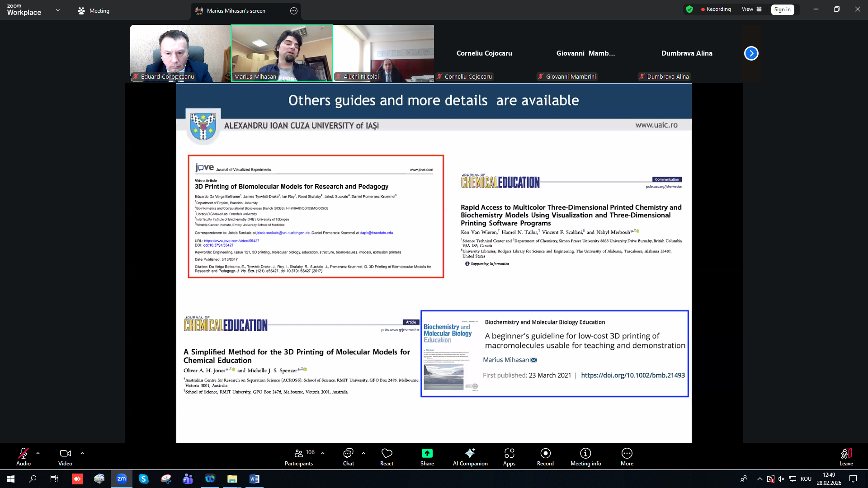Open the Zoom Workplace dropdown arrow
The width and height of the screenshot is (868, 488).
point(58,10)
